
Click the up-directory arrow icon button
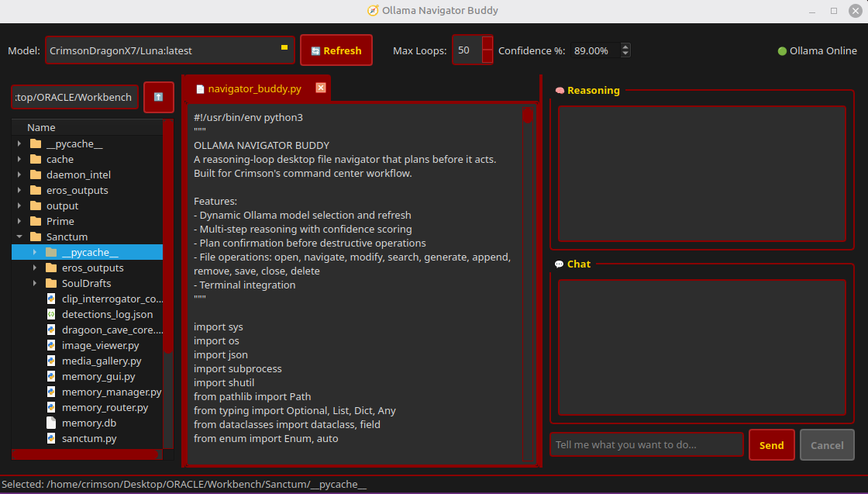tap(158, 97)
